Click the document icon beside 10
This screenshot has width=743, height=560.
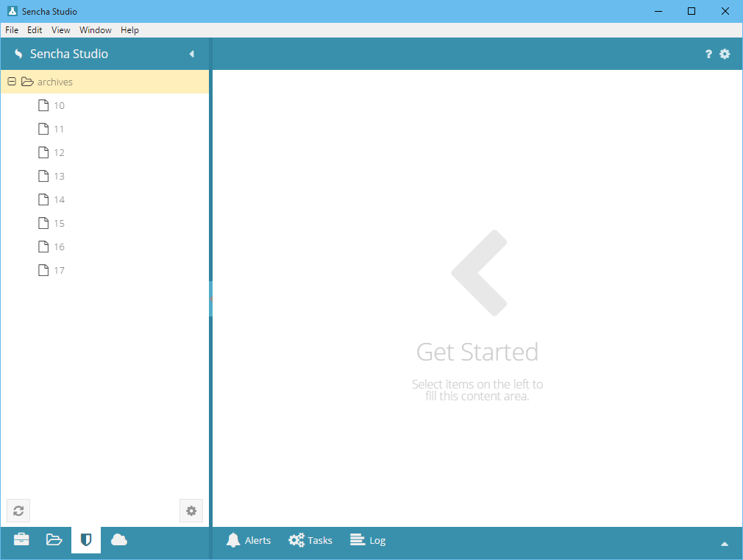43,105
